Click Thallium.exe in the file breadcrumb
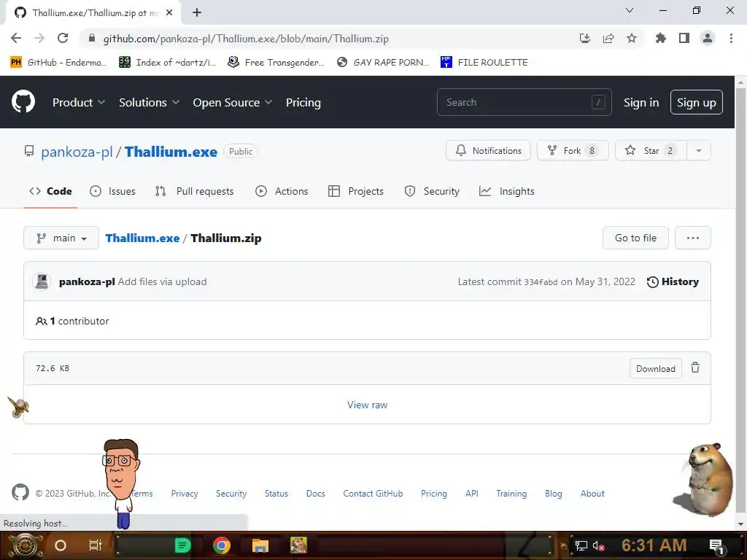747x560 pixels. [142, 238]
